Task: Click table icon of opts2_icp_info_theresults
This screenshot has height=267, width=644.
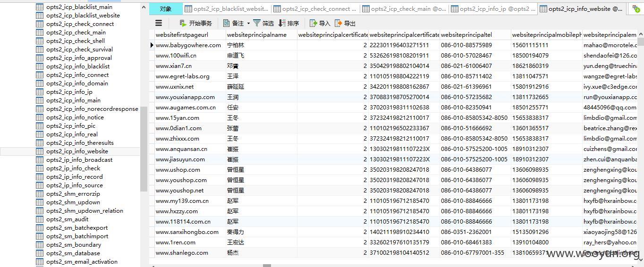Action: [x=40, y=143]
